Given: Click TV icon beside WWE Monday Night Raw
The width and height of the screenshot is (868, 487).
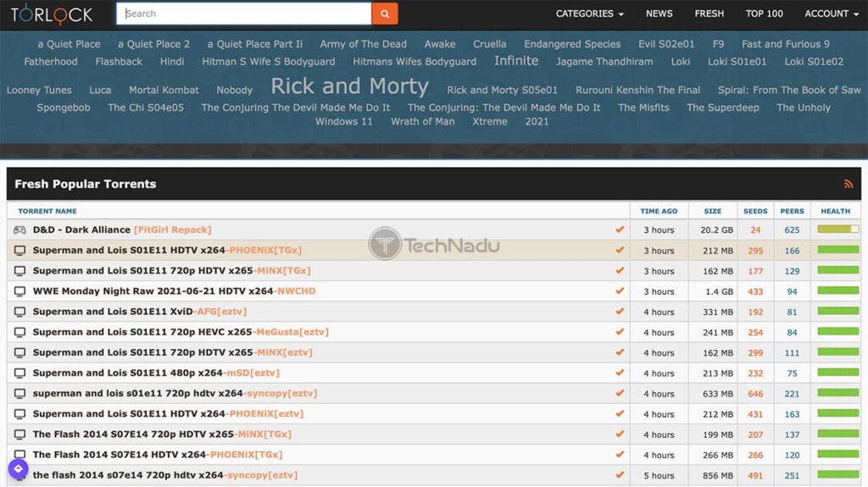Looking at the screenshot, I should click(20, 291).
